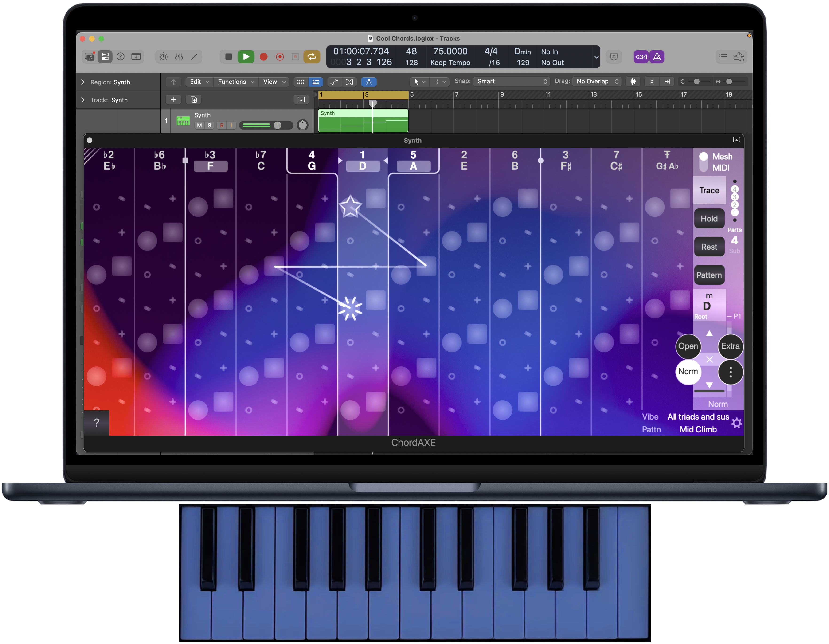
Task: Click the Replace mode X icon
Action: tap(614, 57)
